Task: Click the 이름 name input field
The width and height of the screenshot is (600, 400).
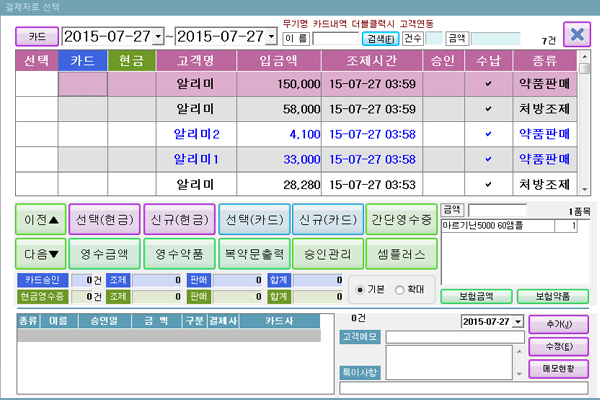Action: (334, 38)
